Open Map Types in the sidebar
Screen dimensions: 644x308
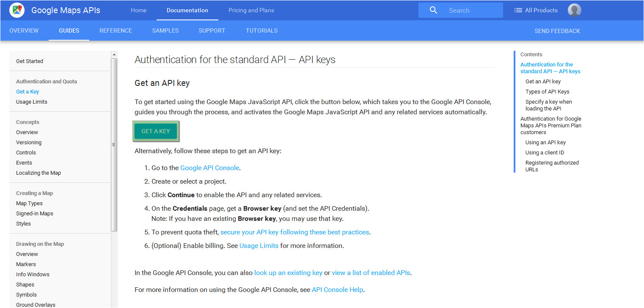(x=29, y=203)
